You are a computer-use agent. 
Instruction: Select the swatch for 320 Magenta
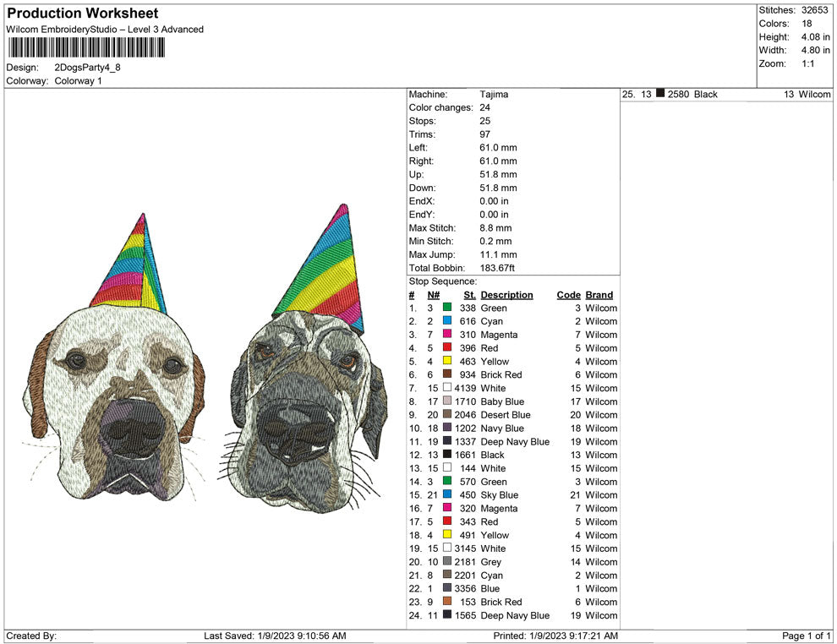click(447, 507)
